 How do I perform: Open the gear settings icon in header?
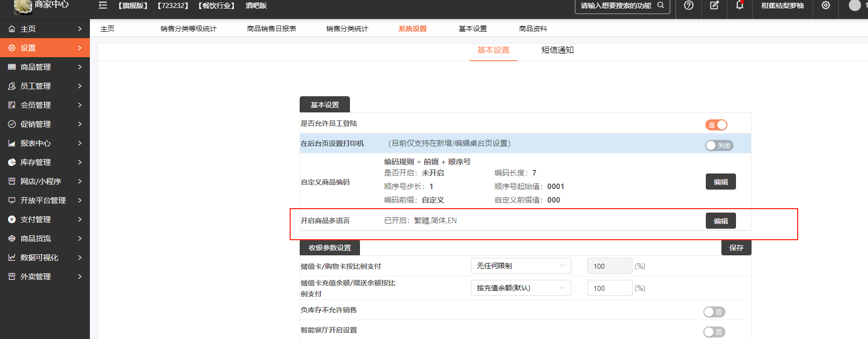826,6
